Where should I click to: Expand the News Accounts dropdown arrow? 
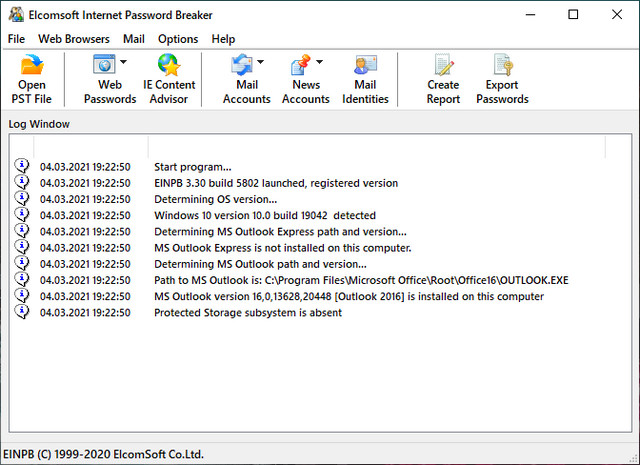pyautogui.click(x=320, y=62)
